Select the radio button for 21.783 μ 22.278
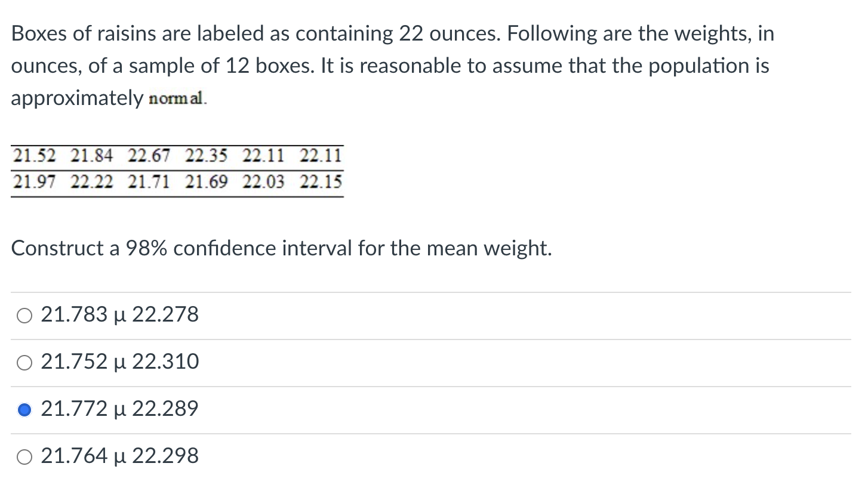Screen dimensions: 868x494 pos(24,315)
